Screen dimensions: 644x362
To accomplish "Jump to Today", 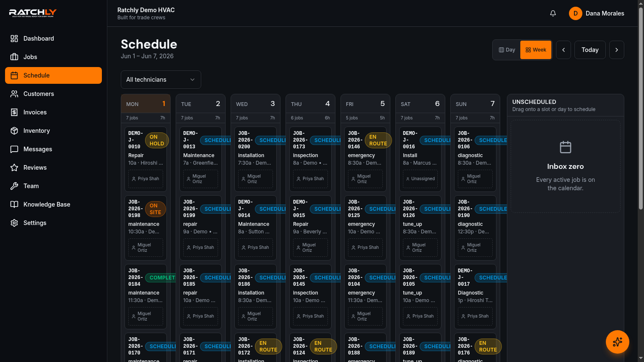I will [590, 50].
